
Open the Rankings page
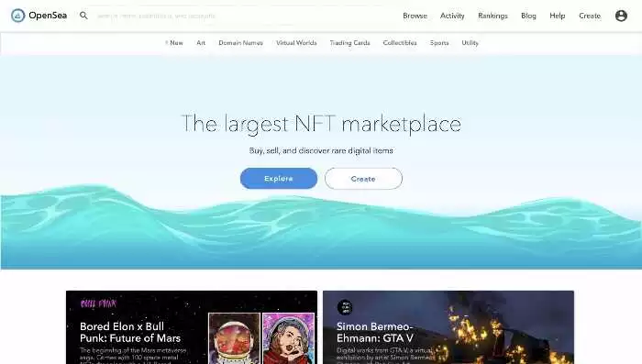point(493,16)
